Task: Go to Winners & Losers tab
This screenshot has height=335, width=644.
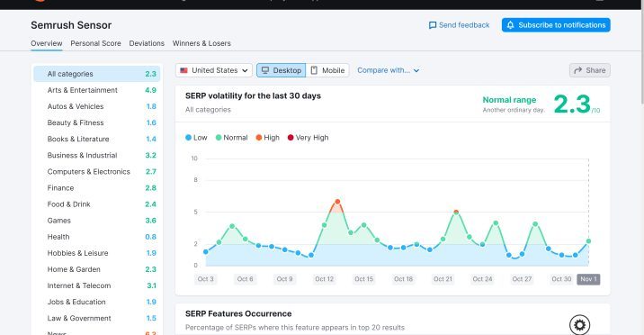Action: click(201, 43)
